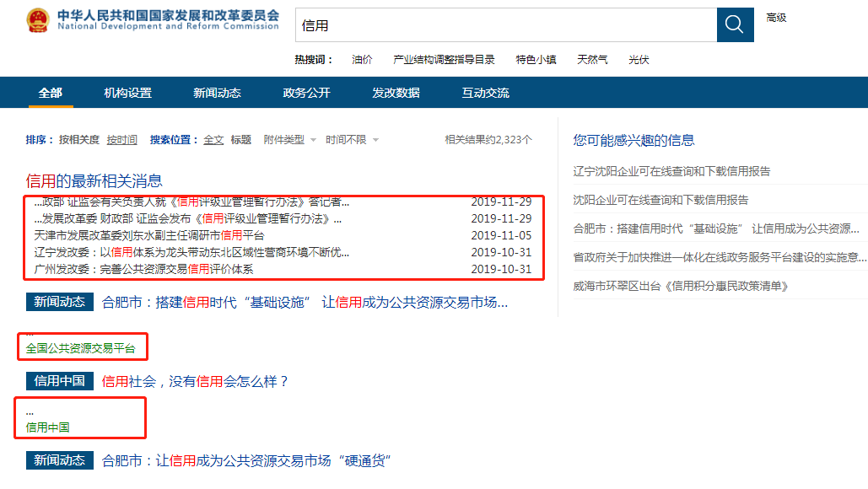Select hot search term 天然气
This screenshot has height=489, width=868.
(x=592, y=60)
